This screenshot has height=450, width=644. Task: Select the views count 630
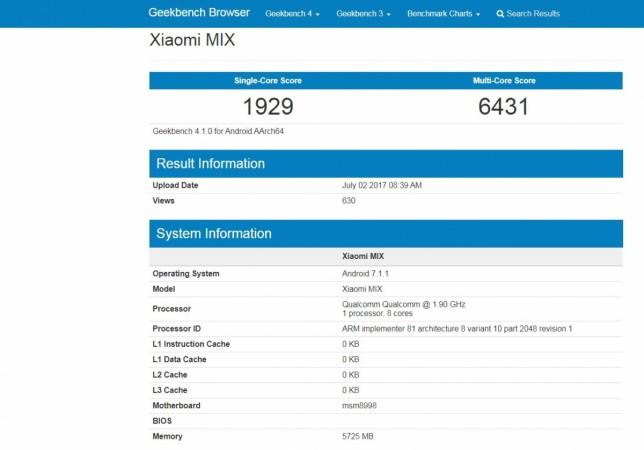pos(348,201)
